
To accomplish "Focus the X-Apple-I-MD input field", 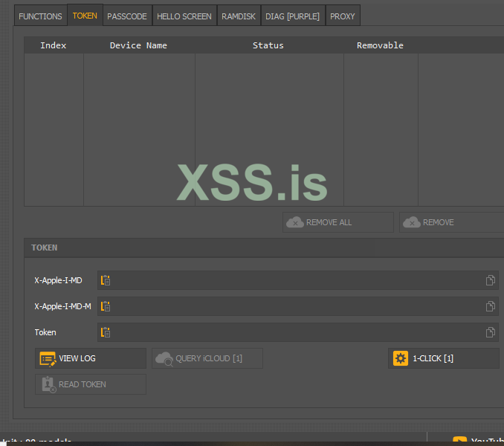I will point(297,280).
